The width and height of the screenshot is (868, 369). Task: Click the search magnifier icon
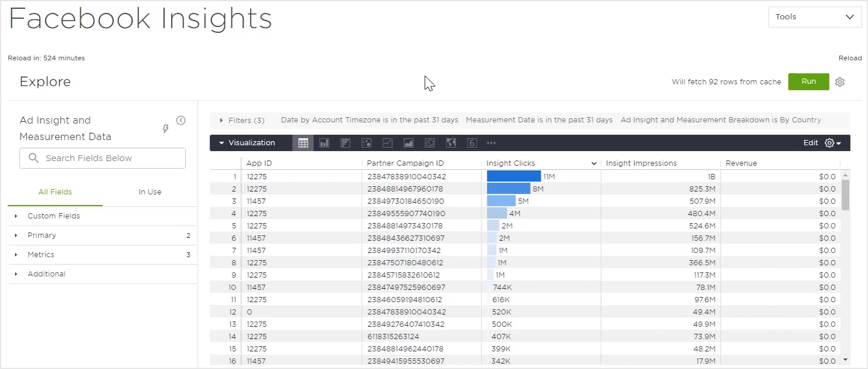(x=33, y=158)
